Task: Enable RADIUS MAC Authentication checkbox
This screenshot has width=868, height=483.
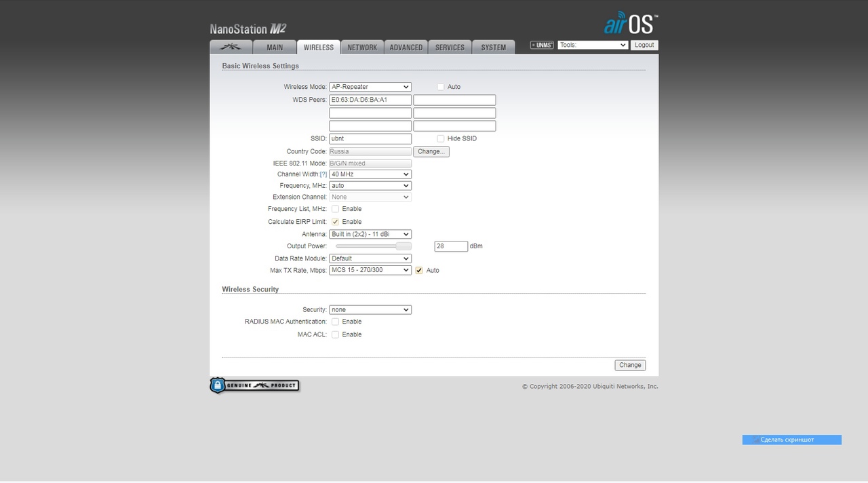Action: (335, 322)
